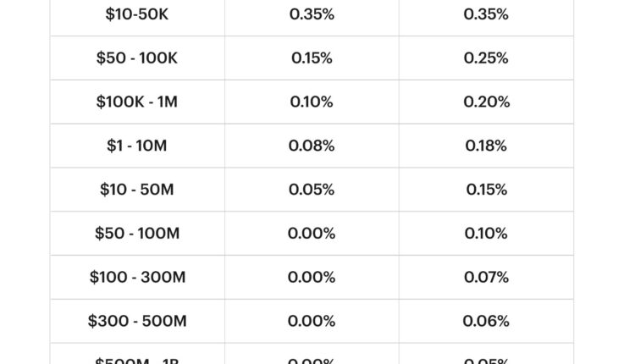
Task: Select the $50 - 100M tier cell
Action: pyautogui.click(x=137, y=234)
